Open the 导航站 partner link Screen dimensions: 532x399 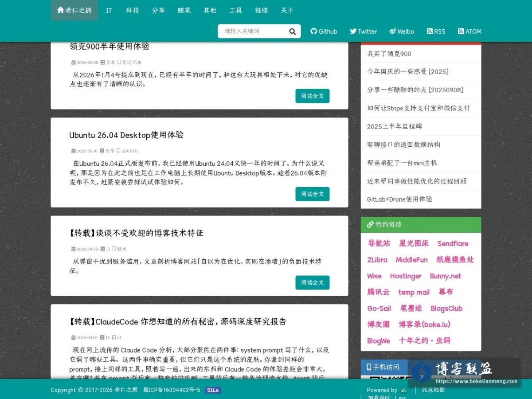click(x=379, y=243)
